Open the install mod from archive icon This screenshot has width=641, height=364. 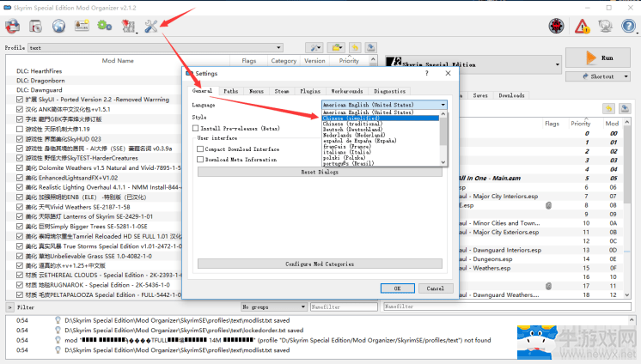coord(13,26)
